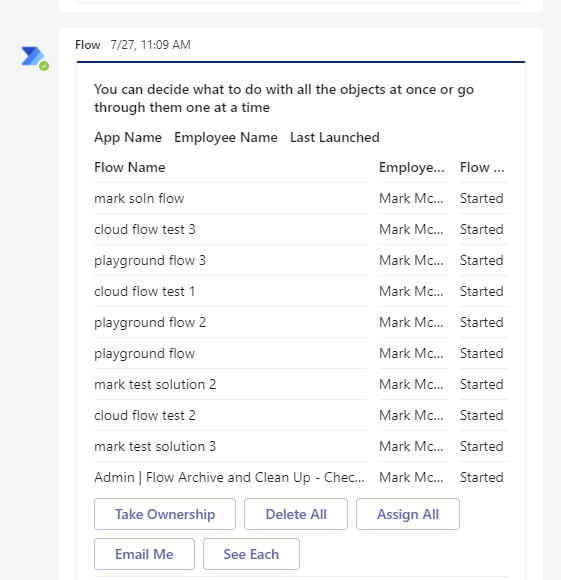
Task: Click the Flow sender name
Action: click(x=88, y=45)
